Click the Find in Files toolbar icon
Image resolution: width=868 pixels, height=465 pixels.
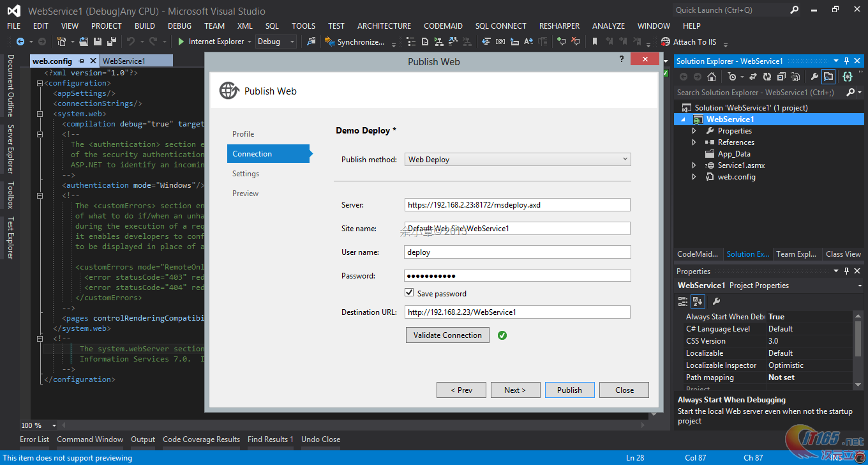tap(311, 42)
